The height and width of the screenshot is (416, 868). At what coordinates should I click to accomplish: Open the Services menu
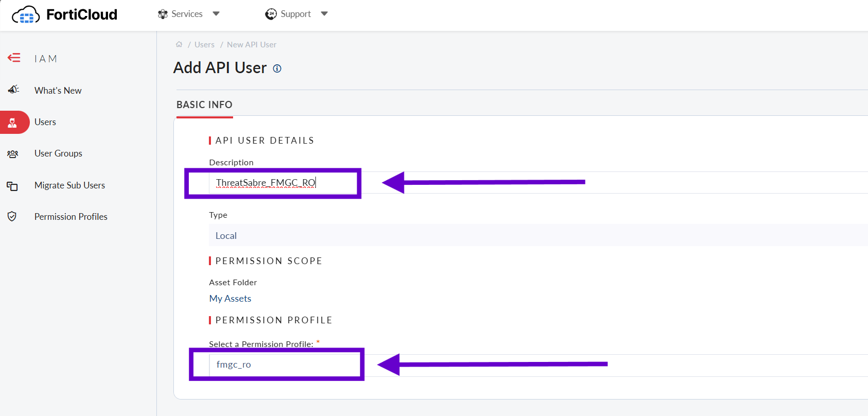tap(188, 14)
